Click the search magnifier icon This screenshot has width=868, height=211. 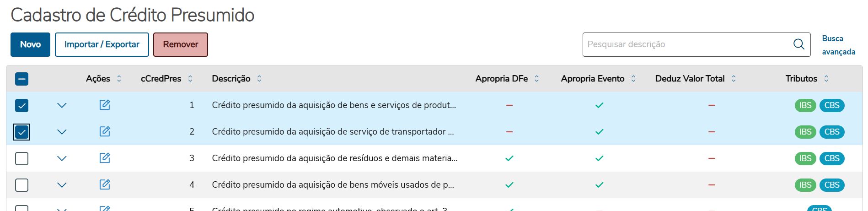pos(798,44)
